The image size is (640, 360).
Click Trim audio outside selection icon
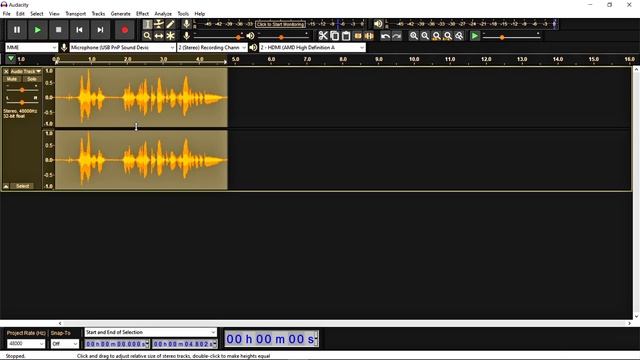point(358,36)
